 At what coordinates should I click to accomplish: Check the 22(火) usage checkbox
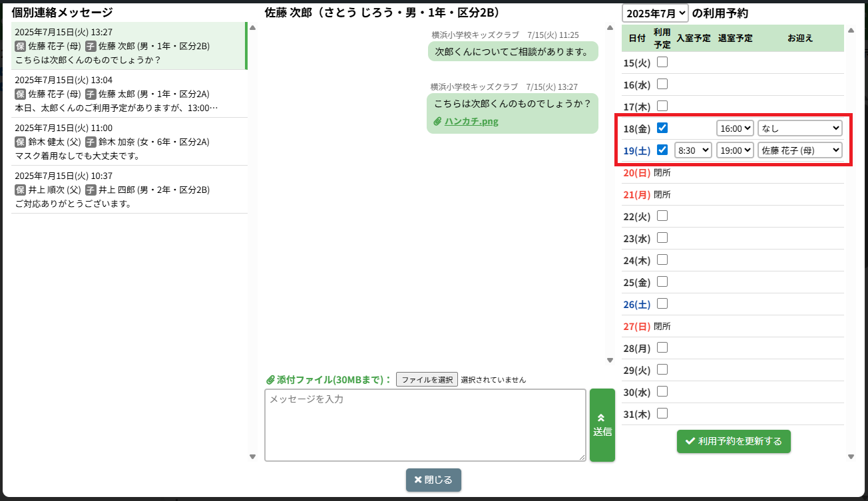coord(662,216)
